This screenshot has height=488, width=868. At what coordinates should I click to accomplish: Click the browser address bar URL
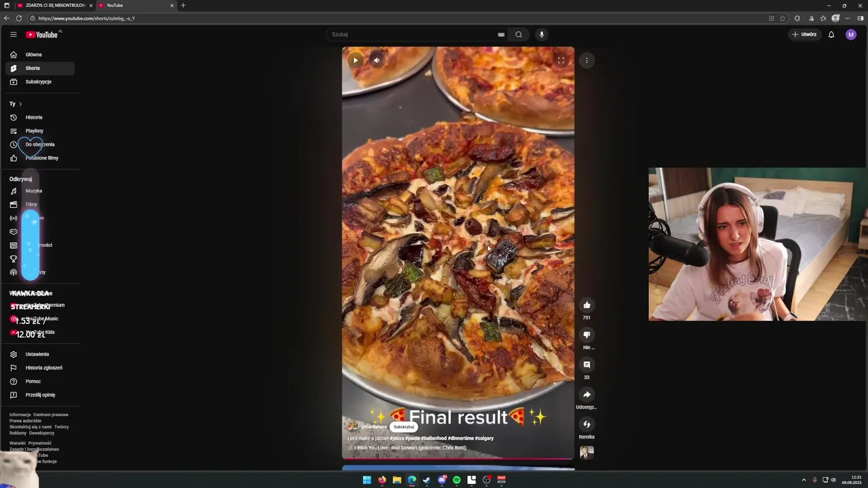pos(87,18)
